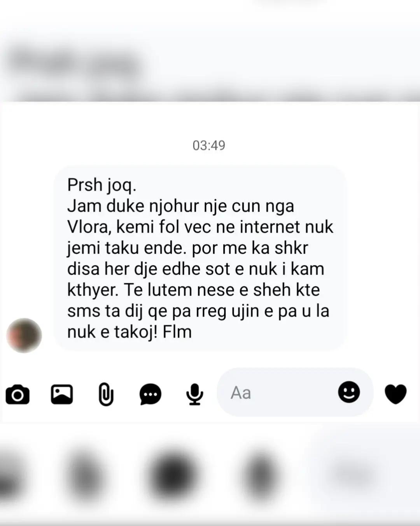The image size is (420, 526).
Task: Record a voice message with the microphone
Action: click(x=194, y=394)
